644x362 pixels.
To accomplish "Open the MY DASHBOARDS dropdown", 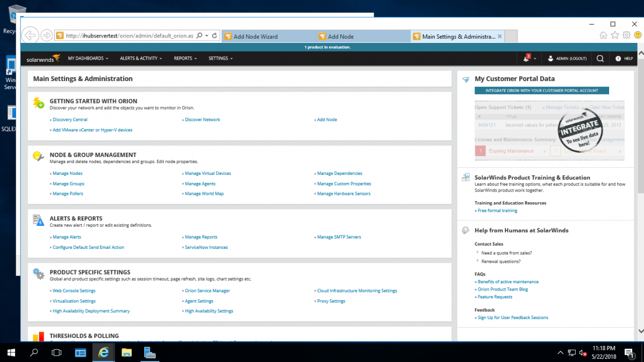I will pos(88,58).
